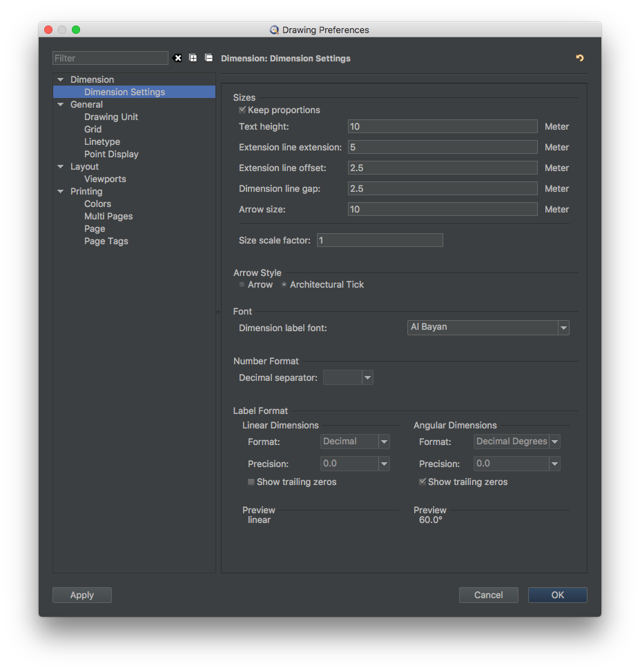Open the Decimal separator dropdown

coord(348,377)
